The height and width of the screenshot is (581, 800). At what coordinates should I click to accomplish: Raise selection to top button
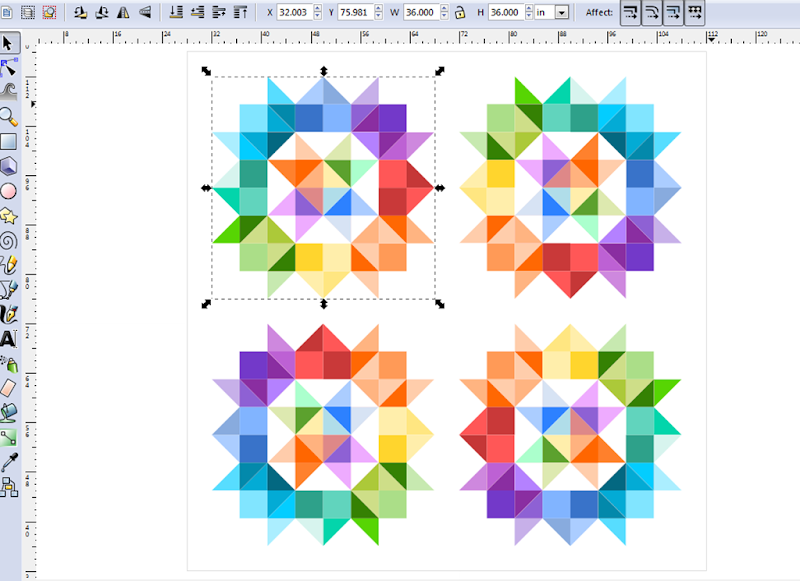[x=241, y=13]
